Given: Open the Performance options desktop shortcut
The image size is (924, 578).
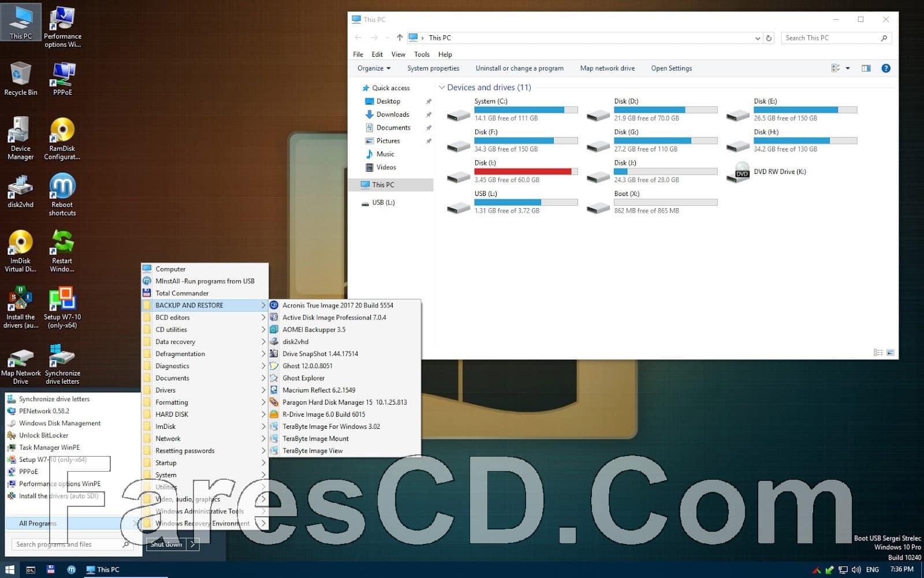Looking at the screenshot, I should tap(62, 27).
